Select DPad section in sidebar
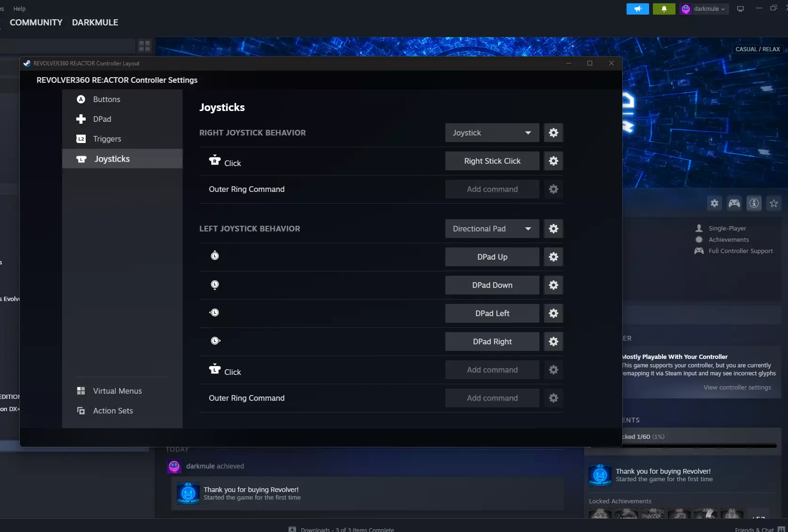This screenshot has height=532, width=788. click(122, 119)
